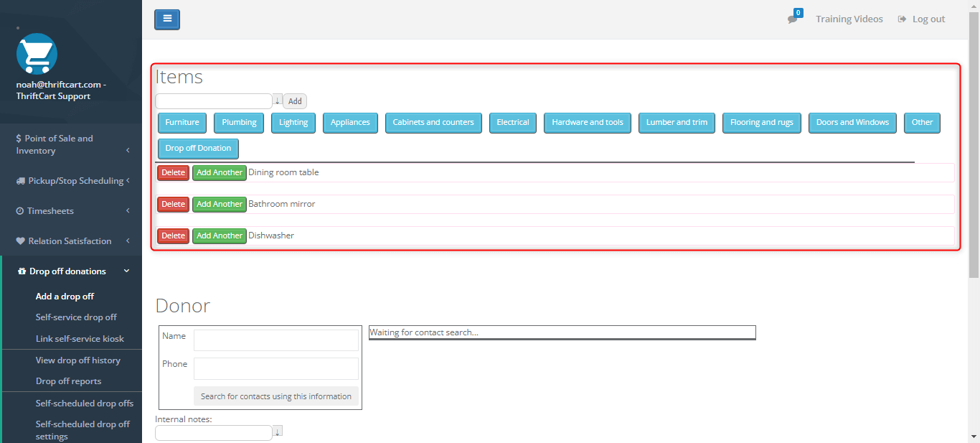The width and height of the screenshot is (980, 443).
Task: Add another Bathroom mirror item
Action: pos(220,205)
